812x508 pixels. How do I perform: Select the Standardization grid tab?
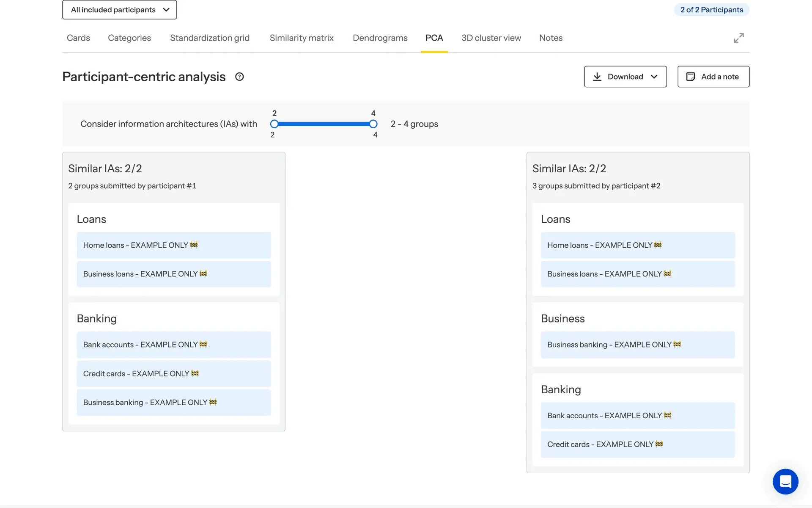click(210, 38)
